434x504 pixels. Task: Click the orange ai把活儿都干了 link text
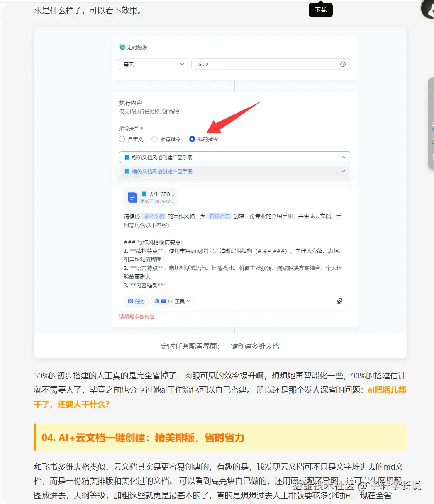pos(387,390)
